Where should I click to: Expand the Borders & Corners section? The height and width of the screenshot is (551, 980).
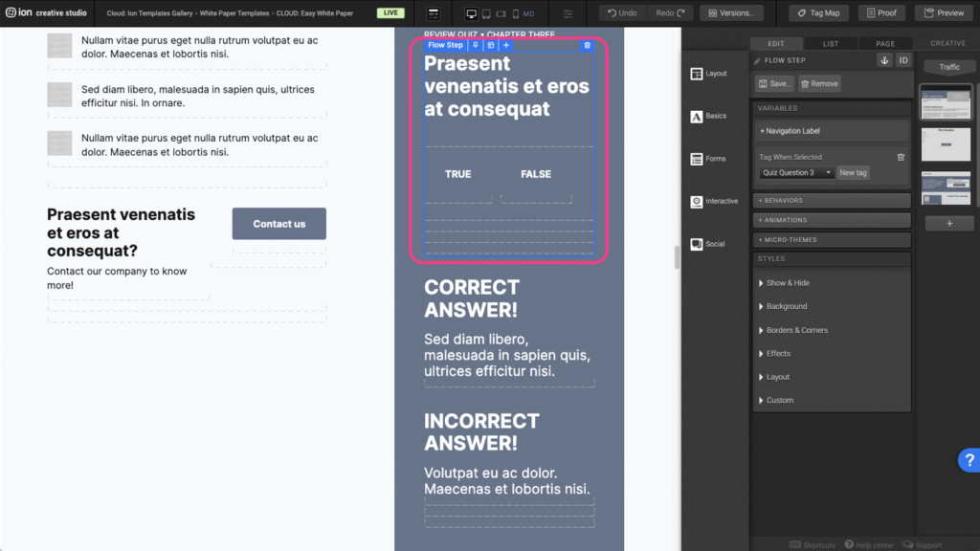pyautogui.click(x=796, y=330)
